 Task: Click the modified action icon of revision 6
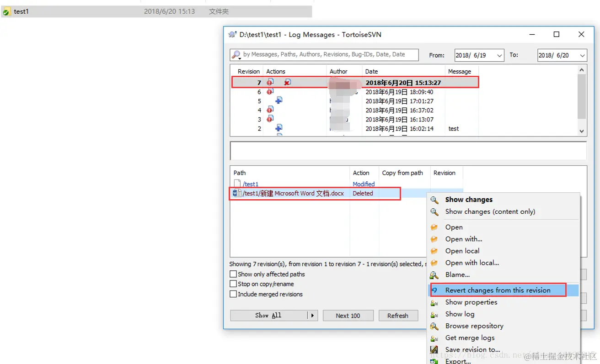click(x=270, y=92)
